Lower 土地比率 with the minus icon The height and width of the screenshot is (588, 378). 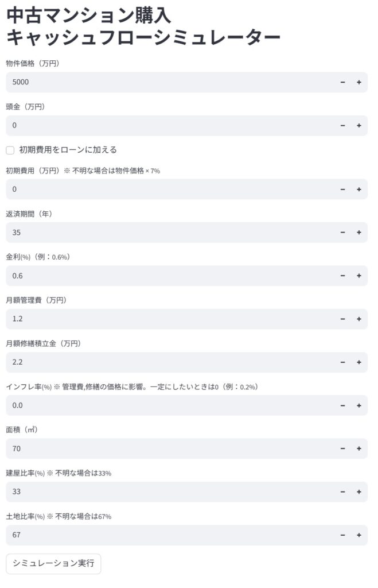(342, 535)
